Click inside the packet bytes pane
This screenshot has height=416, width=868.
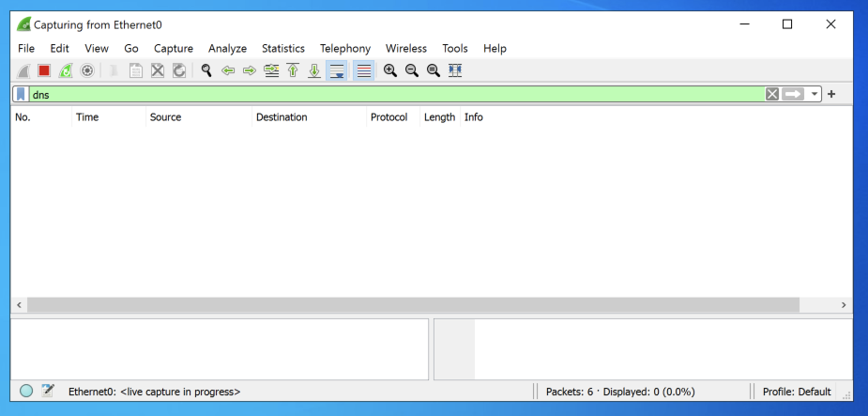point(643,349)
